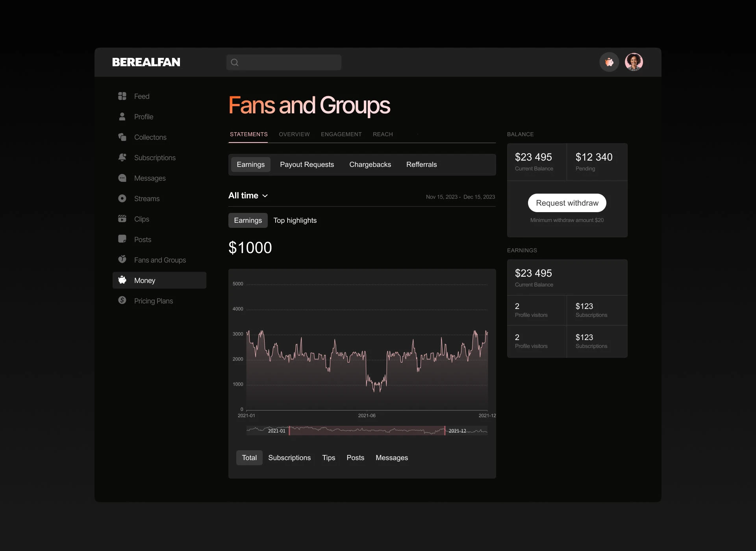Viewport: 756px width, 551px height.
Task: Open the ENGAGEMENT tab
Action: [341, 134]
